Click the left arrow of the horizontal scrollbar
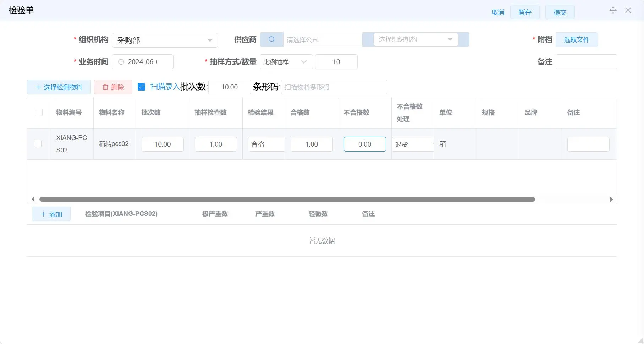The width and height of the screenshot is (644, 344). (33, 199)
